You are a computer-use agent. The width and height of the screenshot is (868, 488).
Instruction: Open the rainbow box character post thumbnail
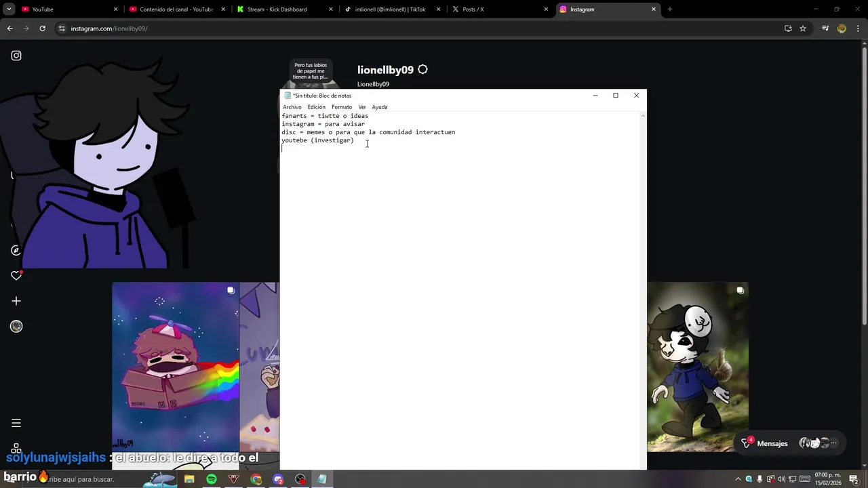176,367
